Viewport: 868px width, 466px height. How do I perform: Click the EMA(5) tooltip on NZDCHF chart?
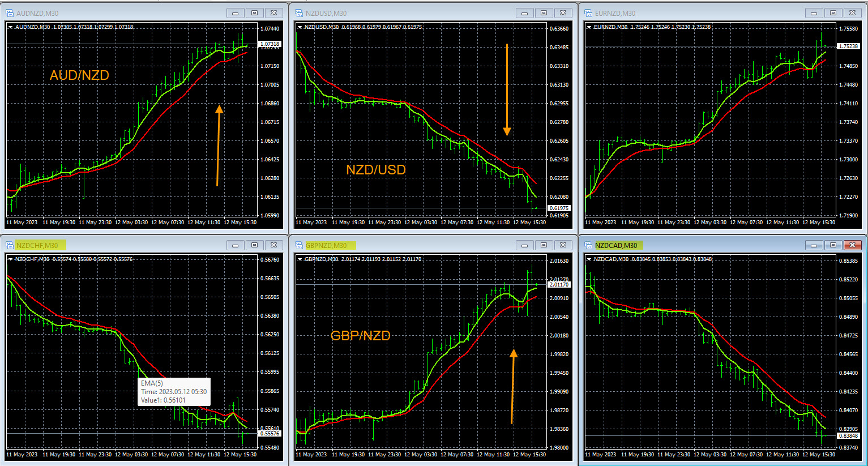tap(174, 392)
